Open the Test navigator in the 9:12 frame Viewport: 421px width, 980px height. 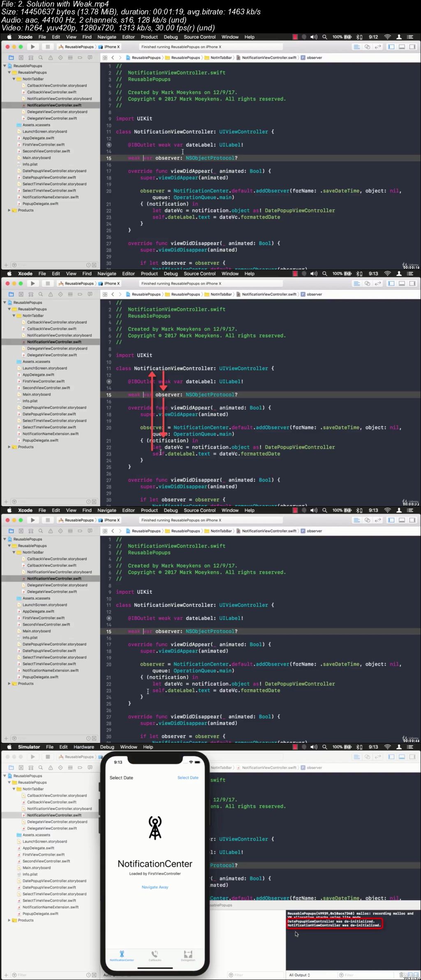point(60,58)
